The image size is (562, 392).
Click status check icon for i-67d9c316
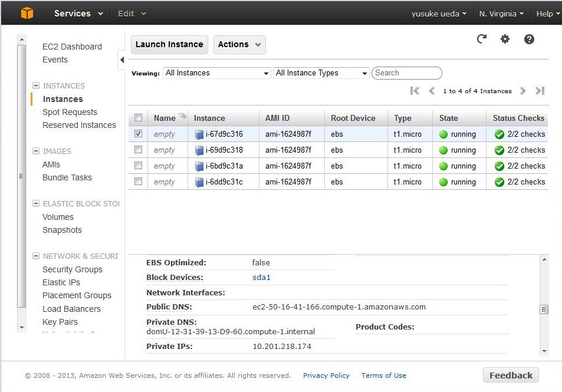(x=499, y=134)
